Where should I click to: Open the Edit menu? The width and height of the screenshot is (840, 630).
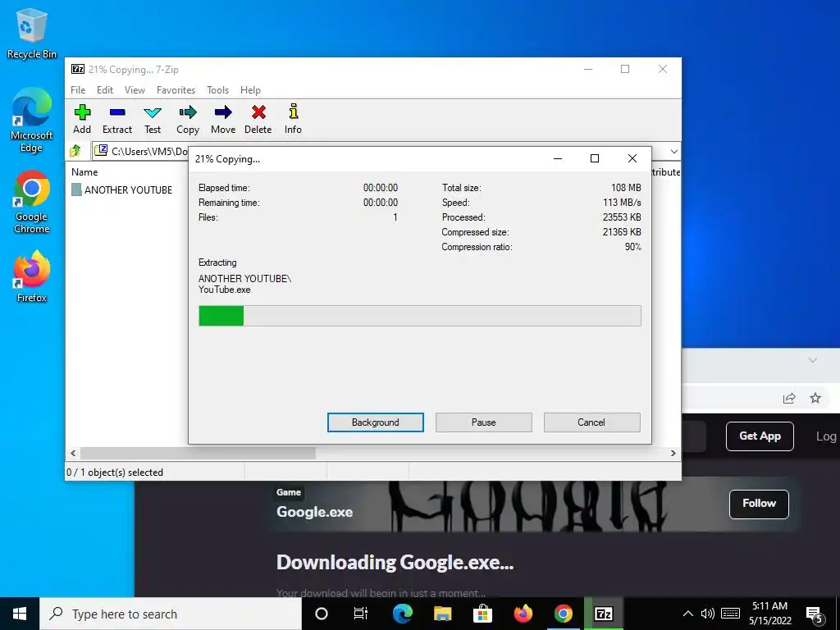tap(104, 90)
